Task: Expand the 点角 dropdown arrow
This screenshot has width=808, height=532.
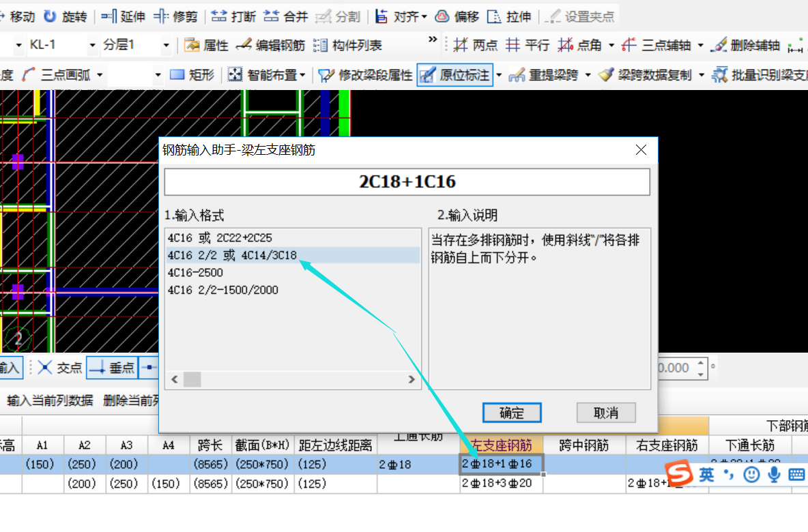Action: pos(611,45)
